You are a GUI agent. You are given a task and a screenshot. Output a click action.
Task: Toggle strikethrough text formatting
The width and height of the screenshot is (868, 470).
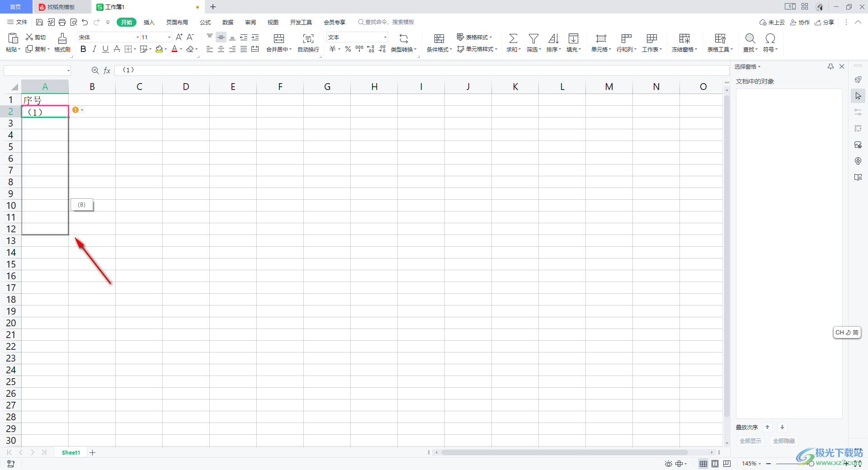pyautogui.click(x=117, y=49)
